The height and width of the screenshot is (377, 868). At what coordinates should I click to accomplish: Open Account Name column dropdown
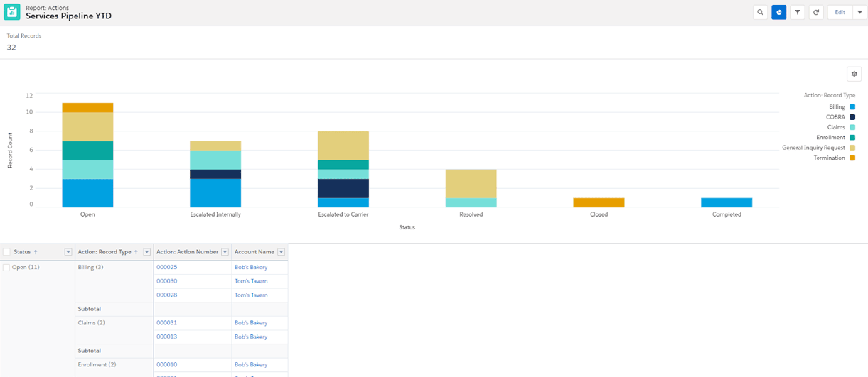(x=282, y=252)
